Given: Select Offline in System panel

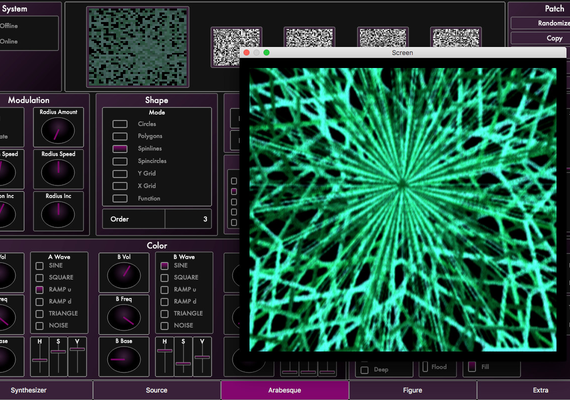Looking at the screenshot, I should (9, 26).
